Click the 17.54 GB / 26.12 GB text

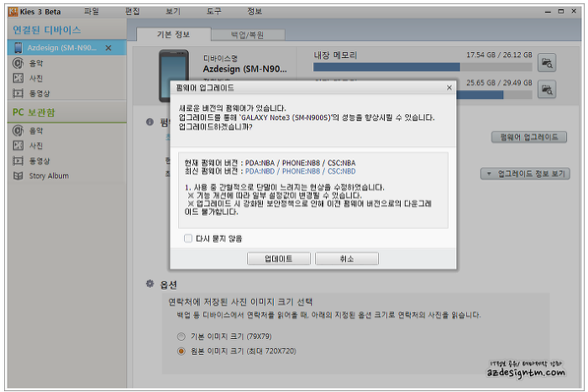tap(499, 55)
